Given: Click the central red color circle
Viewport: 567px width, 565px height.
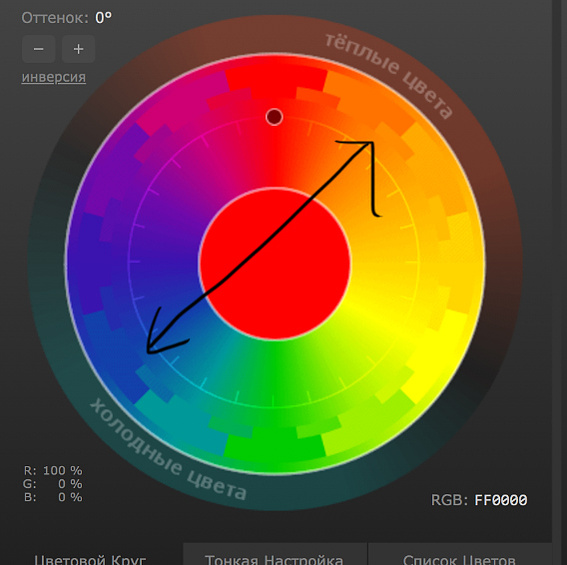Looking at the screenshot, I should click(x=275, y=263).
